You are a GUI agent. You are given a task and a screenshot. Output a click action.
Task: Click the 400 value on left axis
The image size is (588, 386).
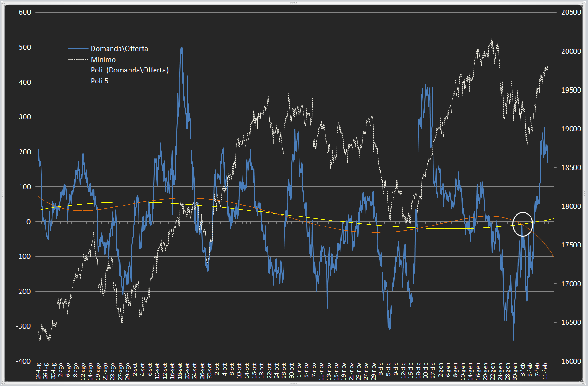click(25, 82)
